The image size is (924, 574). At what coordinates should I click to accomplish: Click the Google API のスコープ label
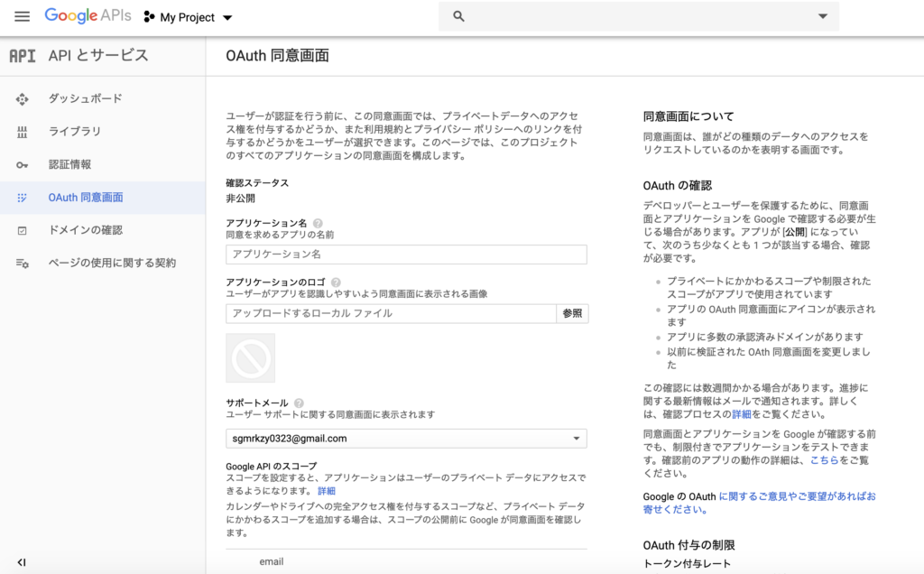click(x=271, y=467)
